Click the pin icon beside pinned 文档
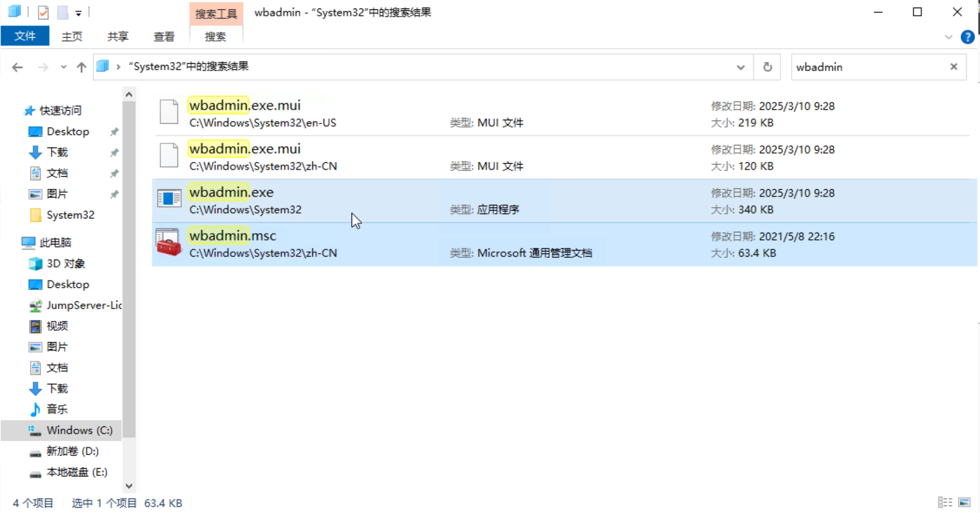Screen dimensions: 980x513 tap(114, 173)
